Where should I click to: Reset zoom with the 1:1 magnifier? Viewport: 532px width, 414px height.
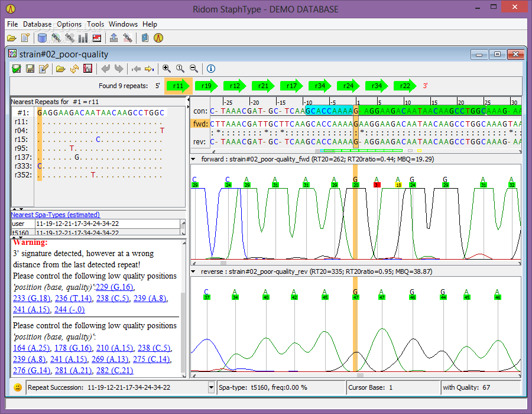(x=180, y=69)
